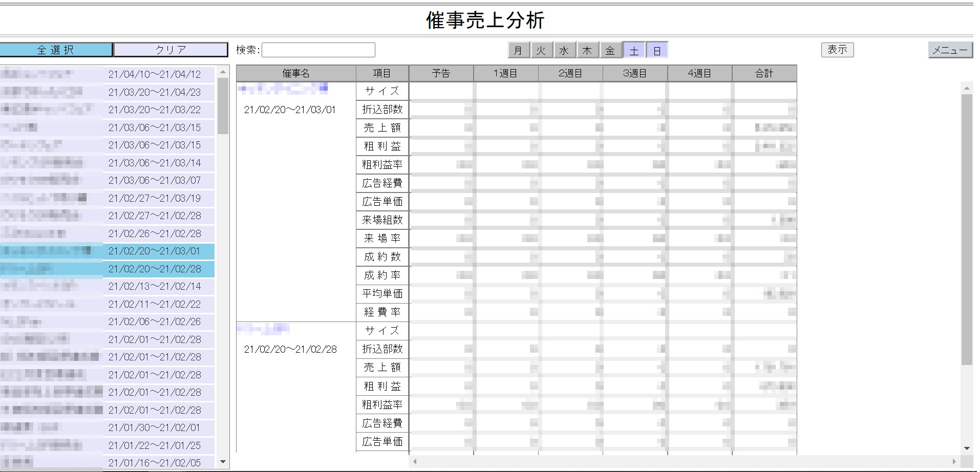The image size is (980, 472).
Task: Click the 21/02/20～21/02/28 date in table
Action: (290, 349)
